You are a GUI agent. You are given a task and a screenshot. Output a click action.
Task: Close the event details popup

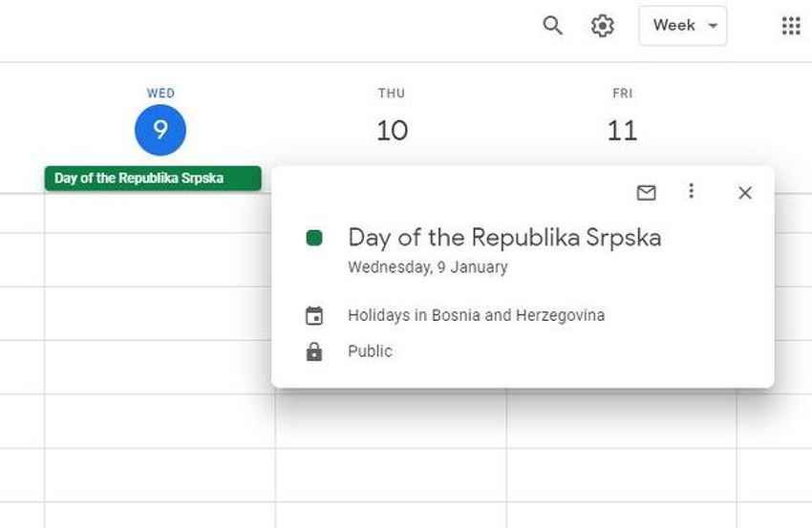click(x=745, y=193)
